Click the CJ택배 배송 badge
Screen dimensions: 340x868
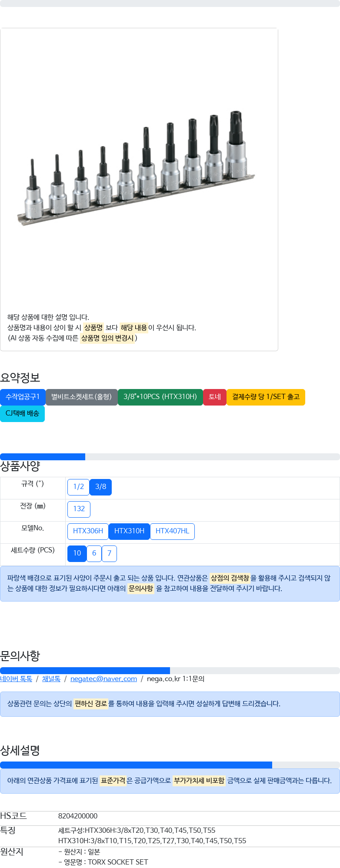(23, 413)
